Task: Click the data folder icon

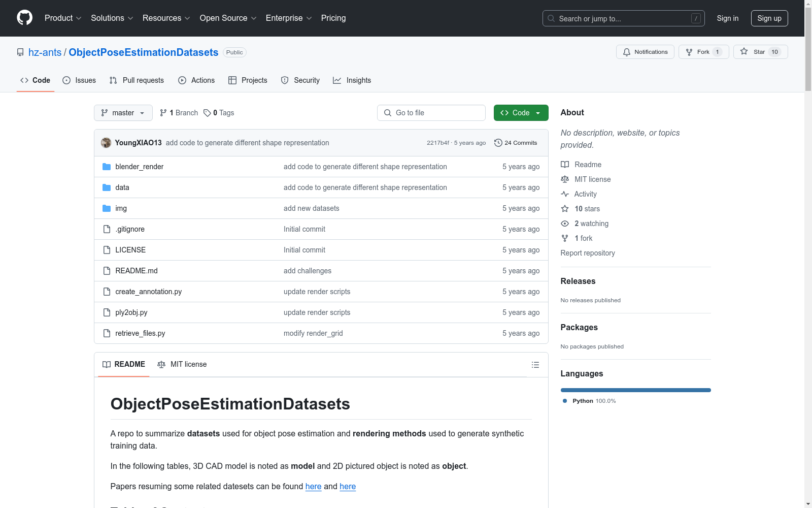Action: (107, 187)
